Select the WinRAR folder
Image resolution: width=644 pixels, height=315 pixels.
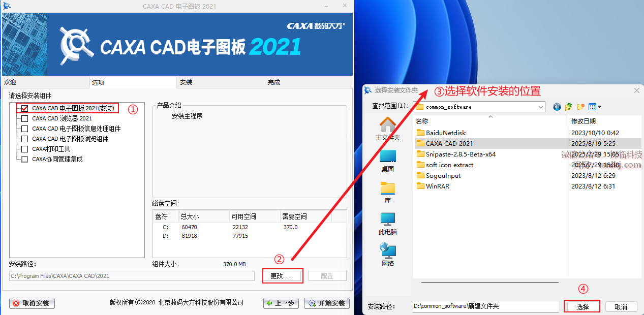433,186
